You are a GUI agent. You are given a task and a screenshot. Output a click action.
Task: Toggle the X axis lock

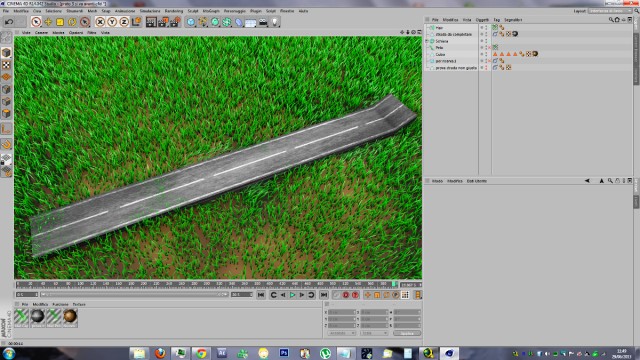click(100, 22)
